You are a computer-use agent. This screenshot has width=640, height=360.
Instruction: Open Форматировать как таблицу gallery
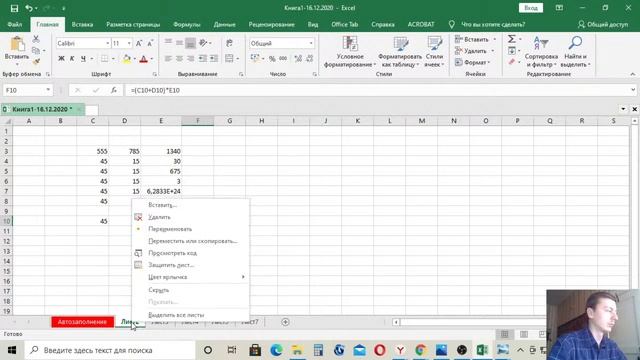coord(400,52)
